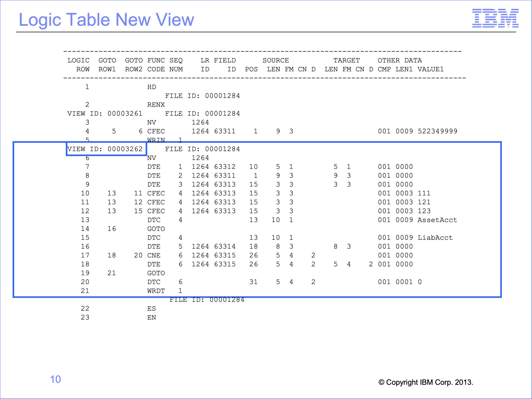The height and width of the screenshot is (399, 532).
Task: Click the 'FUNC' column header
Action: pyautogui.click(x=156, y=60)
